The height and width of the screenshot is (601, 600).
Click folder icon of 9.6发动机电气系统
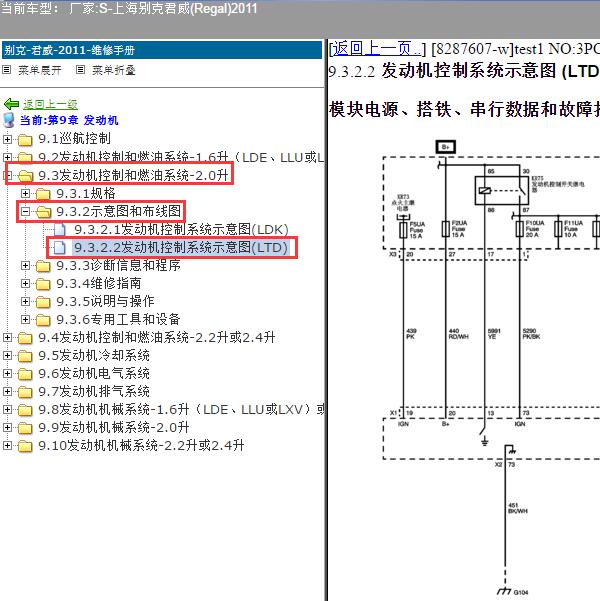(x=25, y=374)
